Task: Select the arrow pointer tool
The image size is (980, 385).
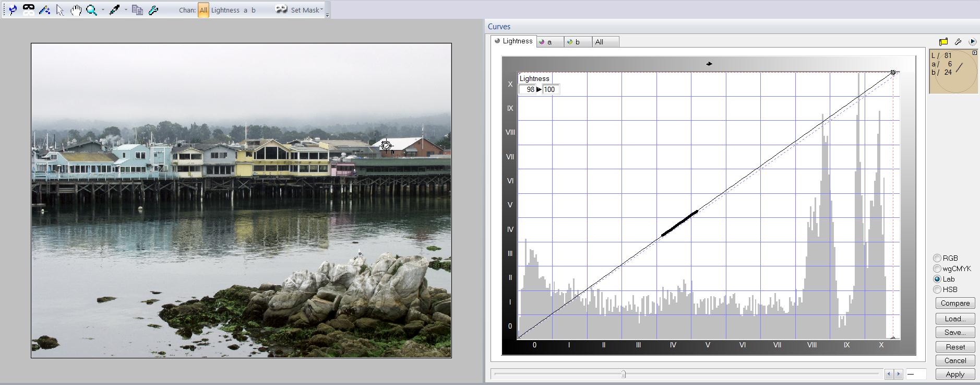Action: click(x=60, y=10)
